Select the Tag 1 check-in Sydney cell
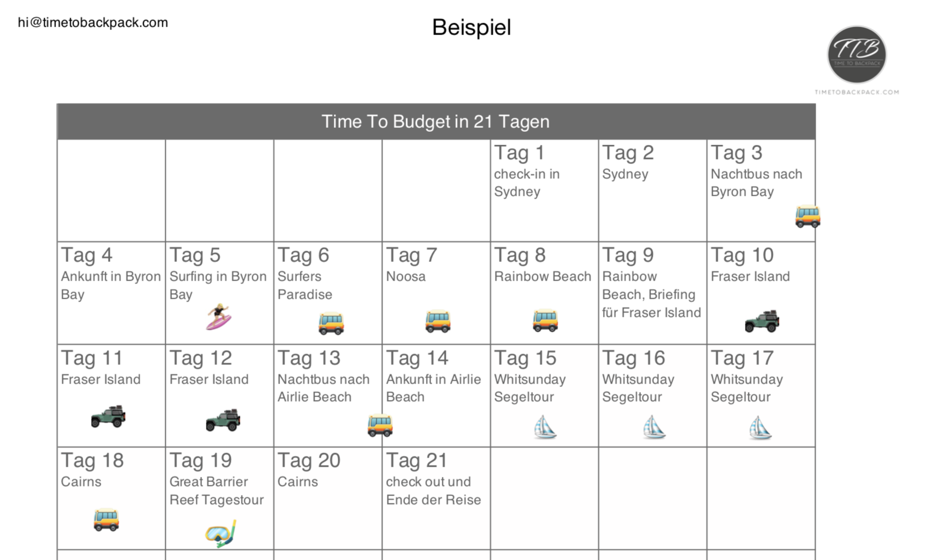The width and height of the screenshot is (948, 560). [544, 191]
